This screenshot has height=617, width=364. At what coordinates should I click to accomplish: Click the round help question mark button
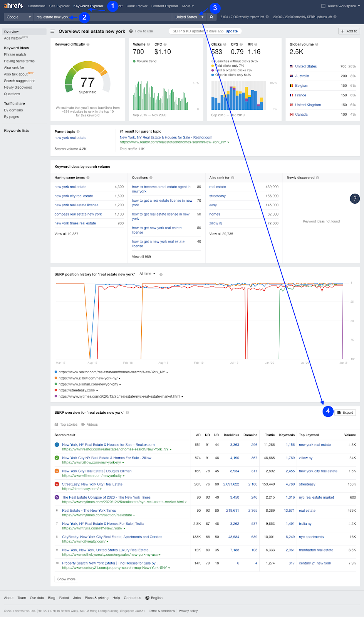pos(355,199)
